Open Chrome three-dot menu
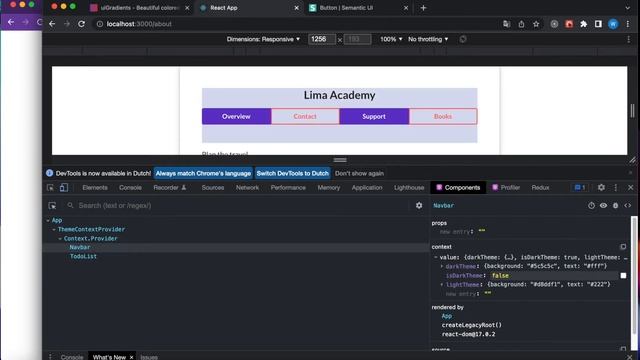Viewport: 640px width, 360px height. 628,24
